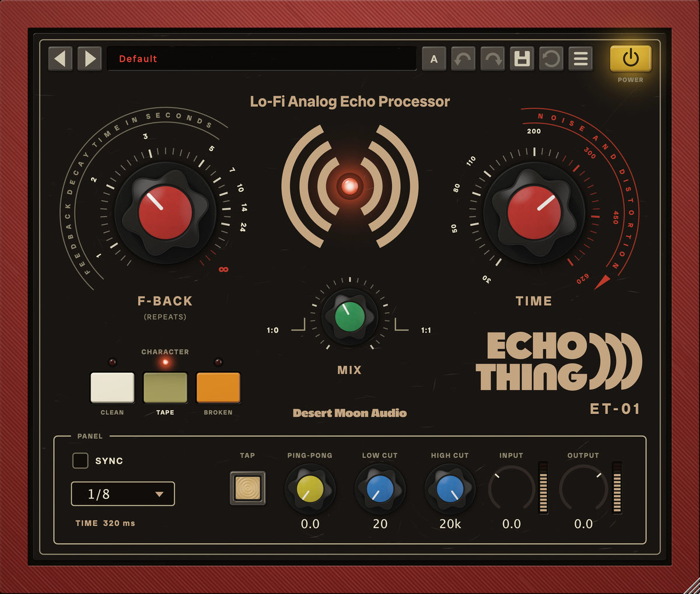Click the INPUT gain knob
Screen dimensions: 700x594
point(512,489)
